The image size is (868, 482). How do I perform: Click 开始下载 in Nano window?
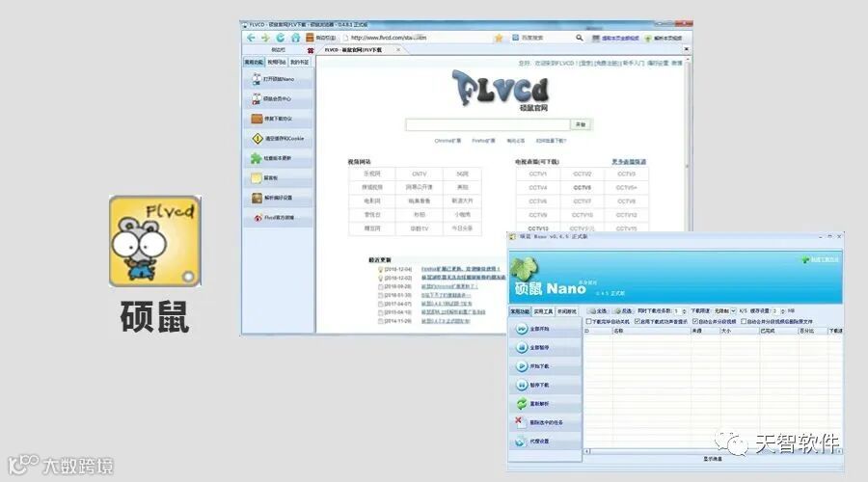[x=545, y=366]
